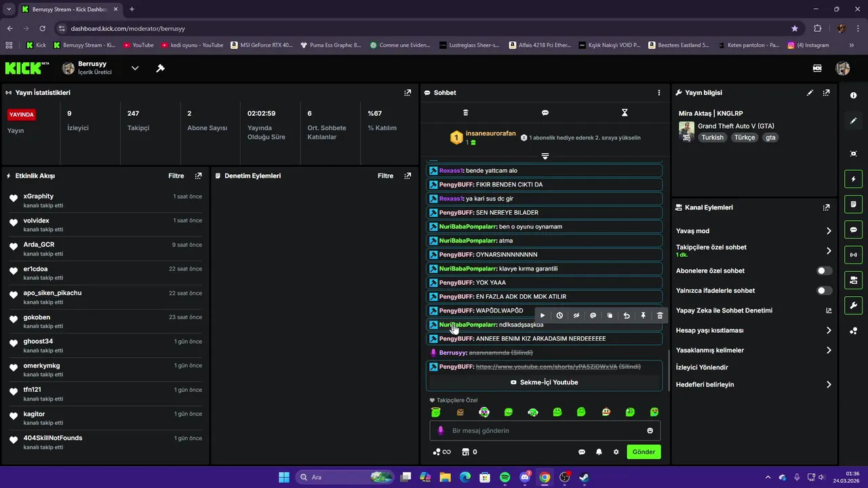
Task: Open Spotify from the Windows taskbar
Action: (x=505, y=477)
